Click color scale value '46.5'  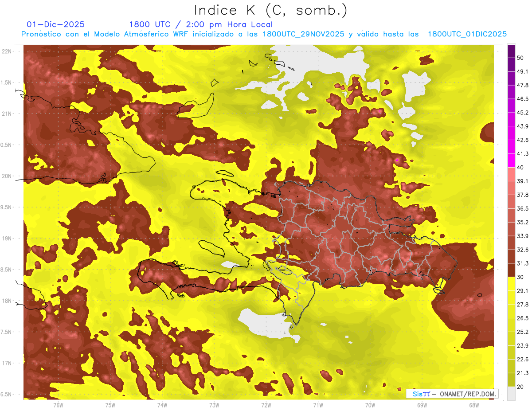[x=523, y=99]
